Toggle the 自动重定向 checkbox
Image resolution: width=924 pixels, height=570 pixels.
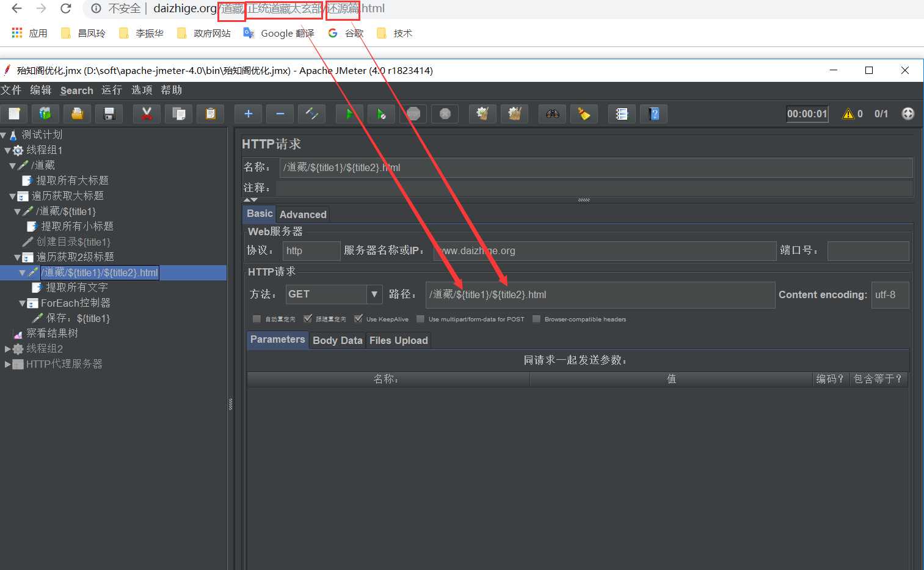[256, 319]
